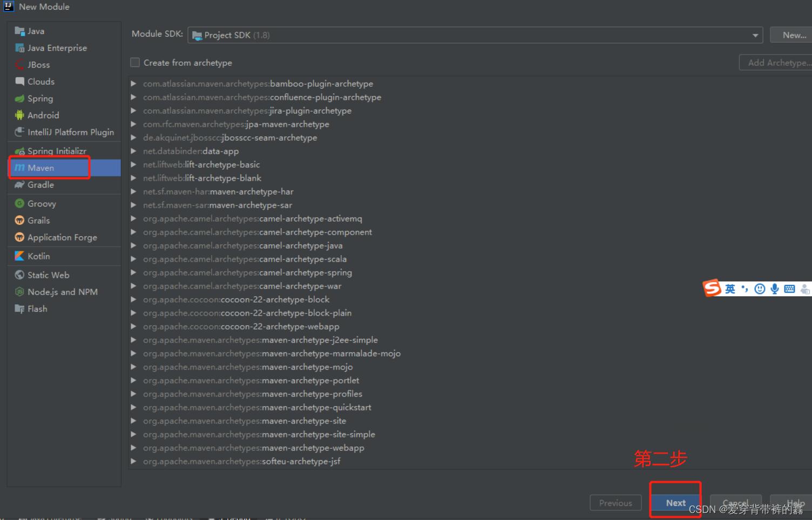Expand the camel-archetype-scala arrow
The width and height of the screenshot is (812, 520).
[133, 259]
